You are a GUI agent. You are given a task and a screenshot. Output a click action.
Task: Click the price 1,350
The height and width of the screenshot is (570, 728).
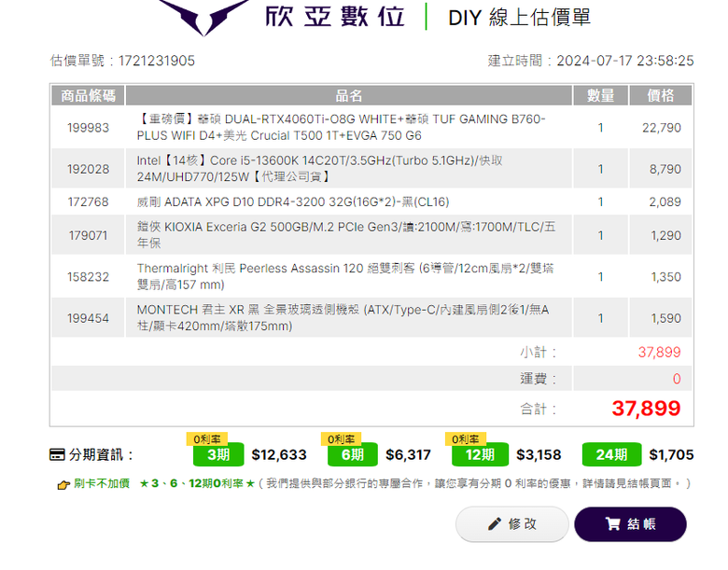coord(665,277)
